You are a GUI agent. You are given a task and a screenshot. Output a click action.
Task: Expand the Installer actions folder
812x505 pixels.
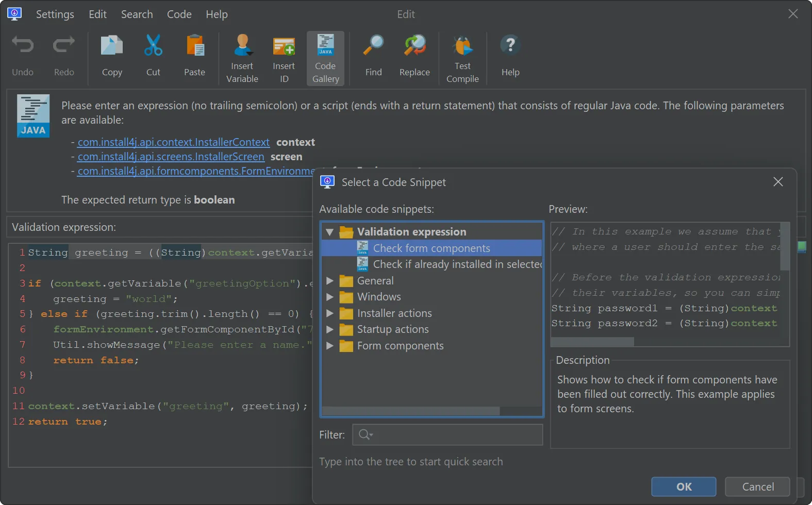click(x=330, y=313)
